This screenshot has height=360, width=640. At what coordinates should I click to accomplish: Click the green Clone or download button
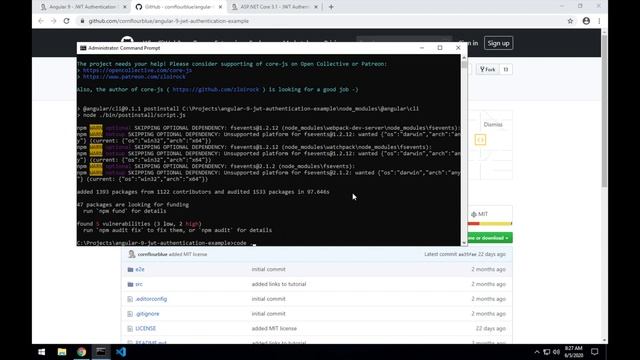click(490, 238)
